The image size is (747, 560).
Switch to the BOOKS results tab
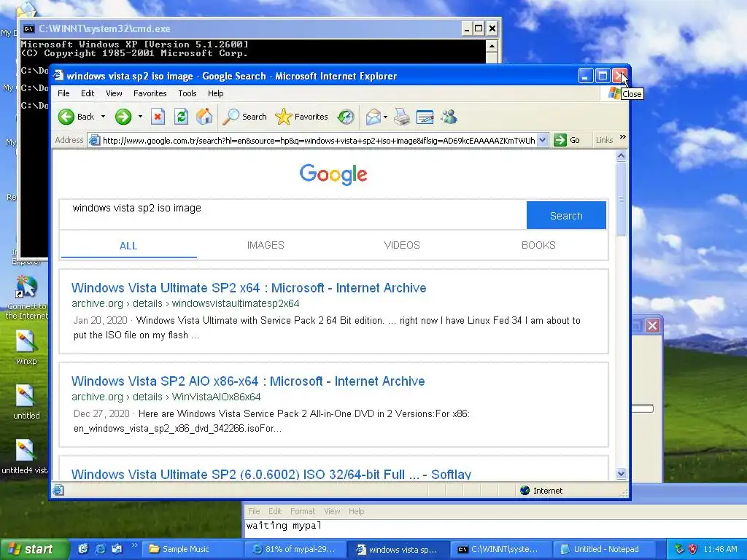(x=538, y=245)
